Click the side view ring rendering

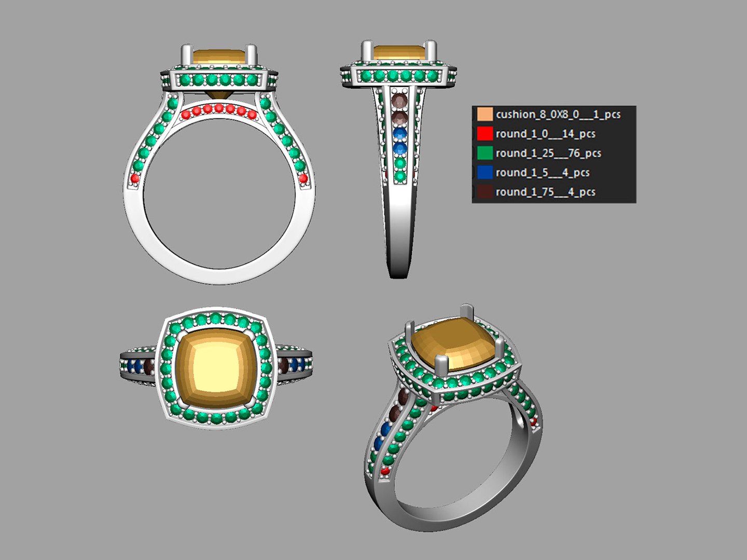(399, 159)
